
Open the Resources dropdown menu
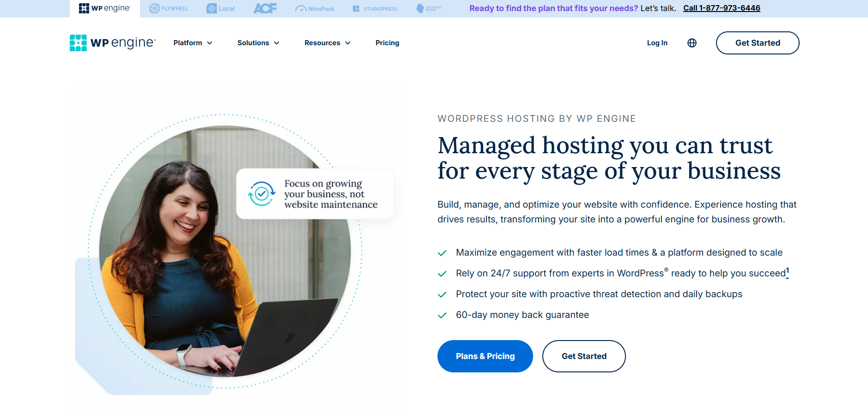click(x=327, y=43)
